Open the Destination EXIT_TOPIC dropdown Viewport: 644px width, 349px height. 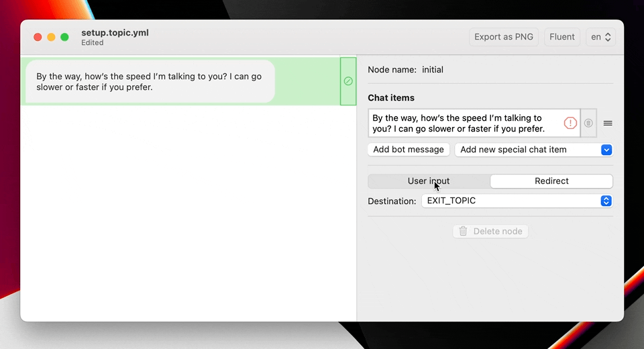[x=517, y=201]
